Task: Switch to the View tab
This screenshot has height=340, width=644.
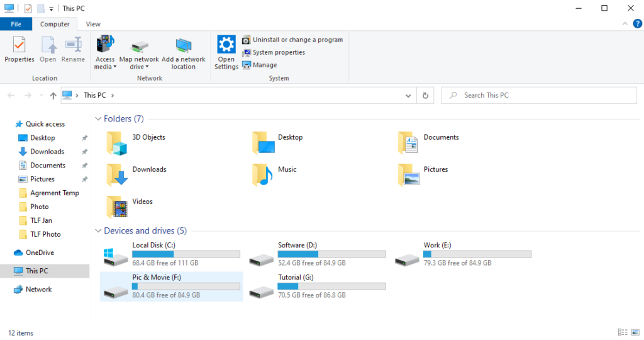Action: click(x=93, y=24)
